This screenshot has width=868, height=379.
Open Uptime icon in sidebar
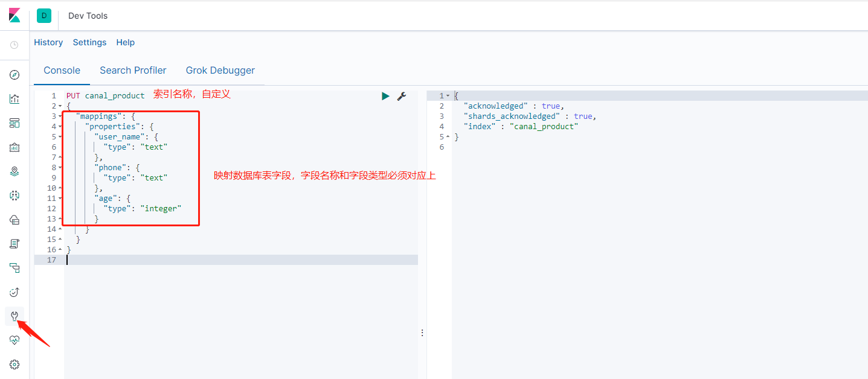coord(14,292)
